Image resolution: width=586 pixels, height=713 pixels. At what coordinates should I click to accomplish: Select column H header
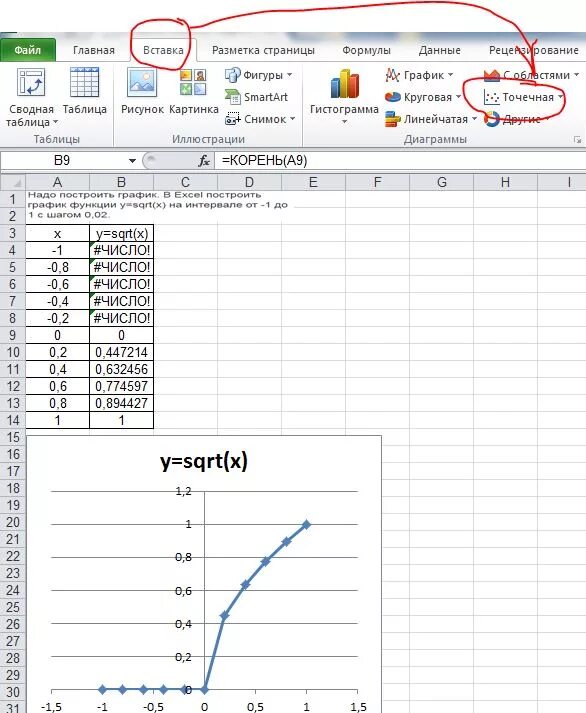(505, 182)
